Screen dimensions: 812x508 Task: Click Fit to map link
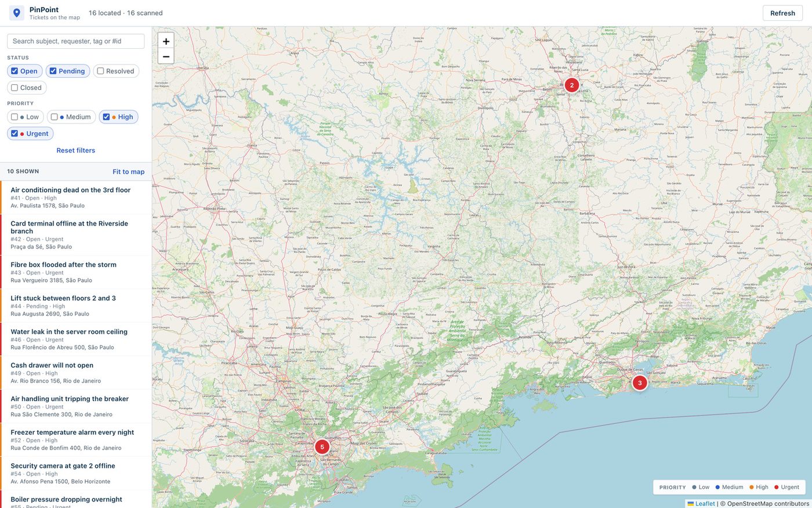pos(129,172)
